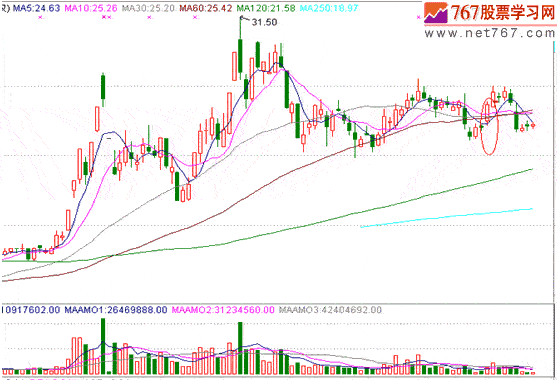Select the MA10:25.26 indicator label

point(91,8)
